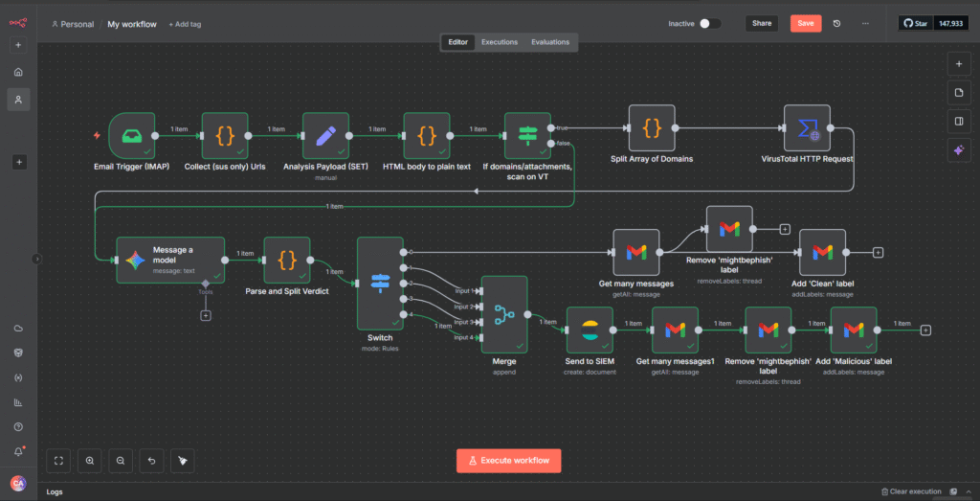Image resolution: width=980 pixels, height=501 pixels.
Task: Switch to the Executions tab
Action: [x=499, y=42]
